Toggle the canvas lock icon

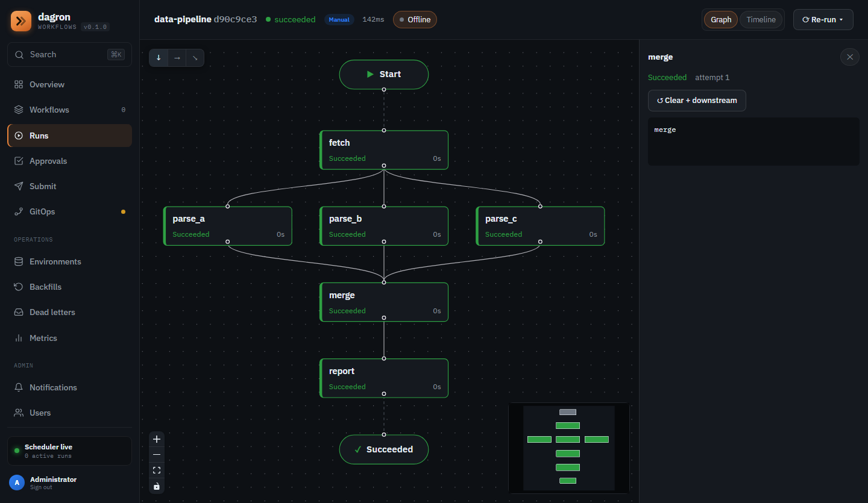click(x=157, y=486)
